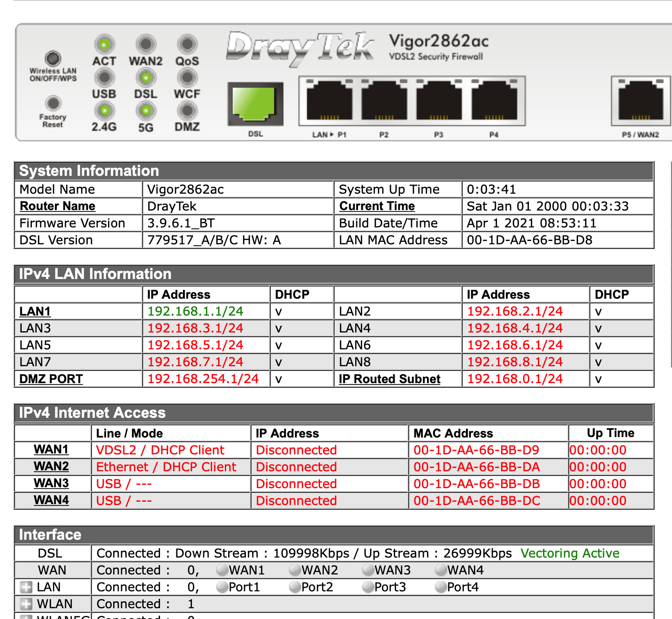The height and width of the screenshot is (619, 672).
Task: Open the Current Time link
Action: (377, 206)
